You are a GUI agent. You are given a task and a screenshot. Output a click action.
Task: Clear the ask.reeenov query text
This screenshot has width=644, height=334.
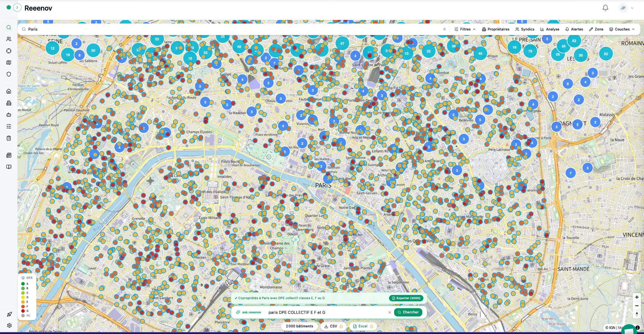pos(390,312)
